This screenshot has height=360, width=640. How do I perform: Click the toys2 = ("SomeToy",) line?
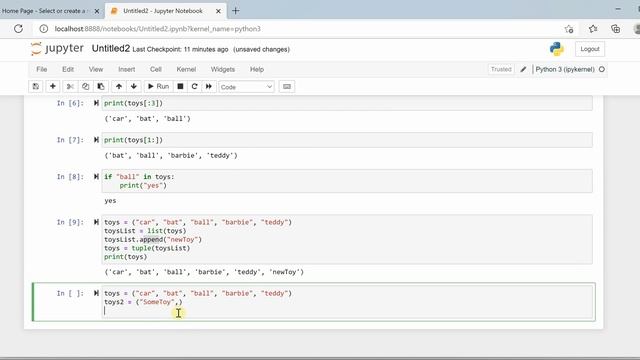pyautogui.click(x=143, y=302)
